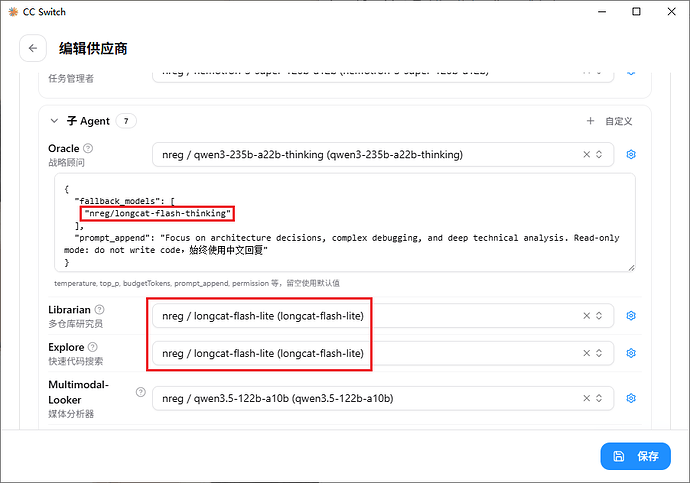Clear the Multimodal-Looker model selection

point(587,398)
